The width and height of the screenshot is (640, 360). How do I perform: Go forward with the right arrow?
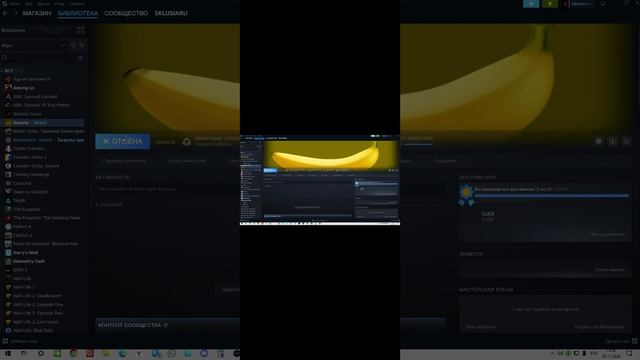pos(16,13)
